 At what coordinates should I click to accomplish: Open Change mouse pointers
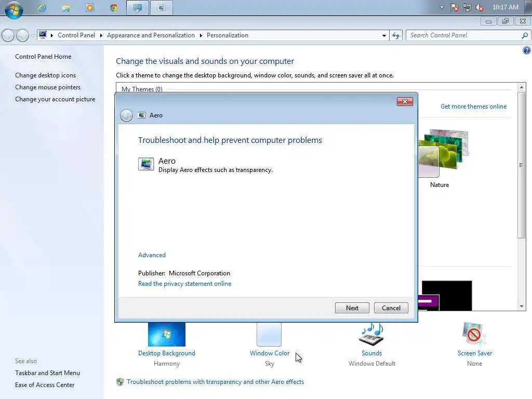coord(48,87)
